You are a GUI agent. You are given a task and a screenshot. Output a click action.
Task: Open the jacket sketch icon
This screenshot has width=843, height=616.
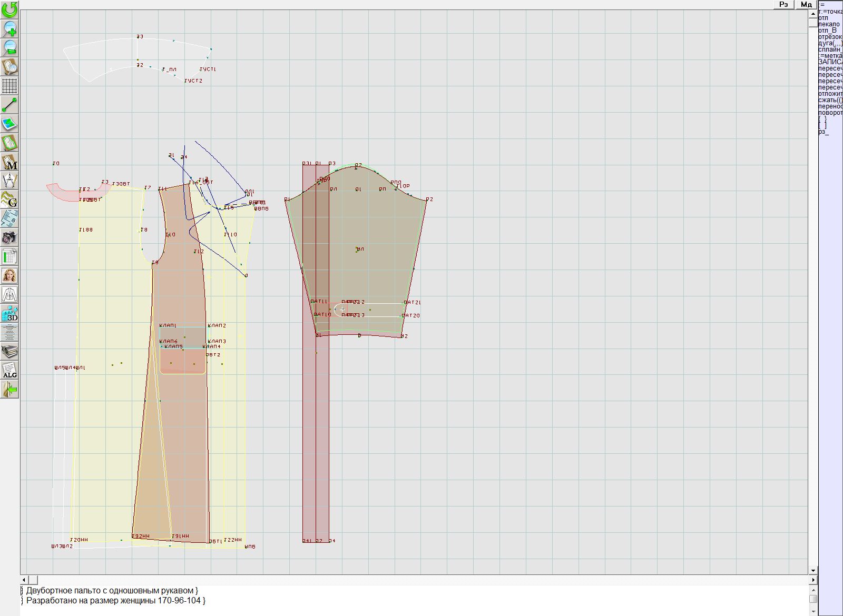click(9, 294)
